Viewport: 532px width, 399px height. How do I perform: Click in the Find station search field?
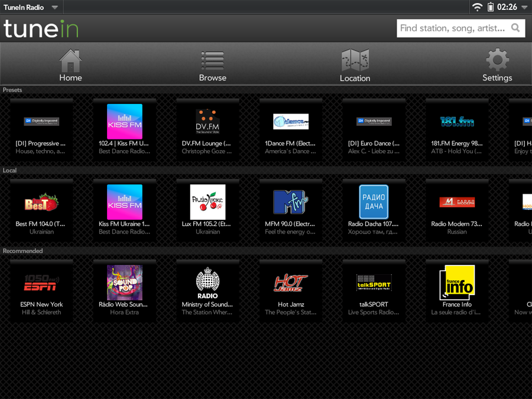coord(460,28)
